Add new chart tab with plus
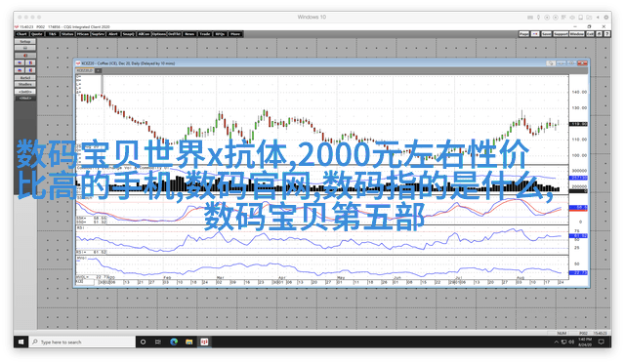 pos(98,70)
